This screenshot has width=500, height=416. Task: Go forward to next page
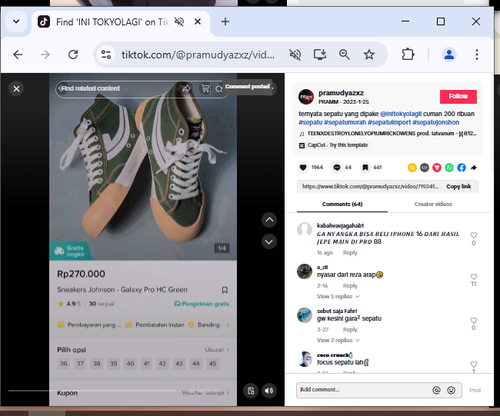coord(45,54)
